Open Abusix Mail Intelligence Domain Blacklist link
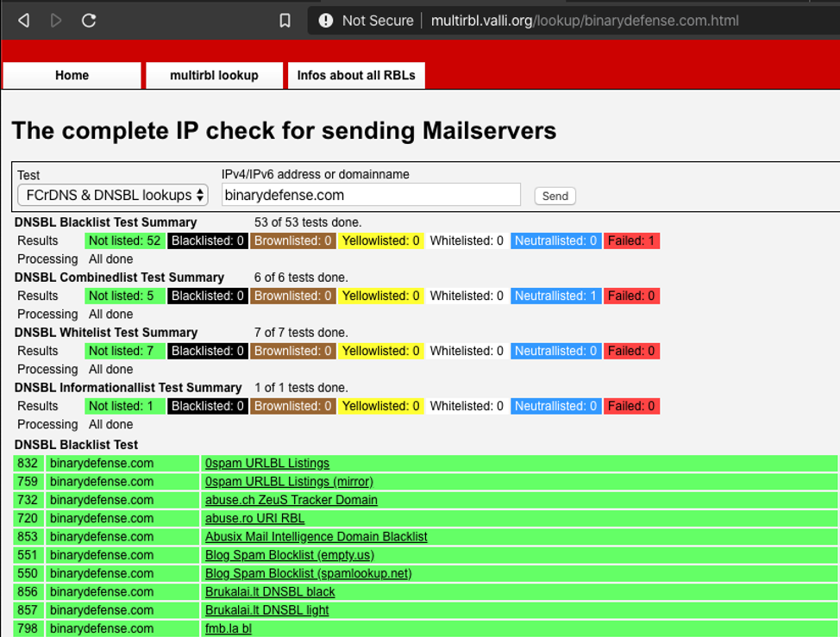 pyautogui.click(x=316, y=537)
